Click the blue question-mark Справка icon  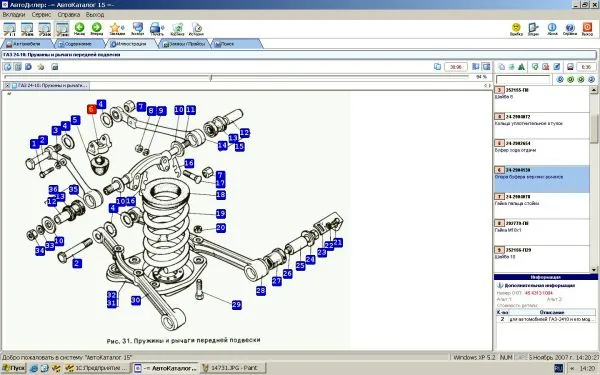[570, 28]
